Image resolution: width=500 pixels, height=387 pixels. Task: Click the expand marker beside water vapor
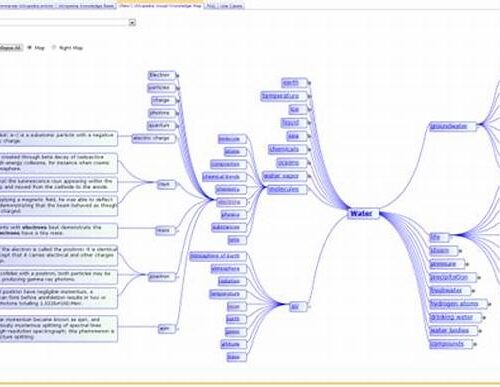(x=309, y=176)
